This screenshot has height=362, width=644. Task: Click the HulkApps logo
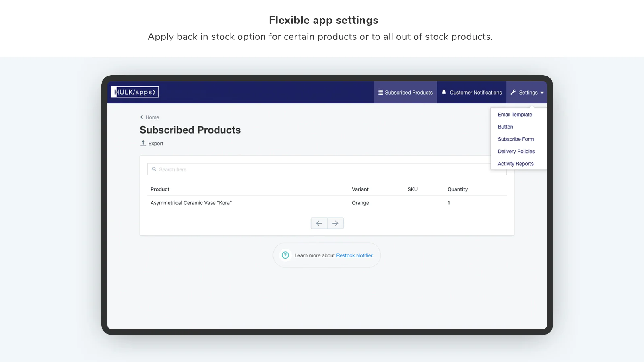click(x=135, y=92)
